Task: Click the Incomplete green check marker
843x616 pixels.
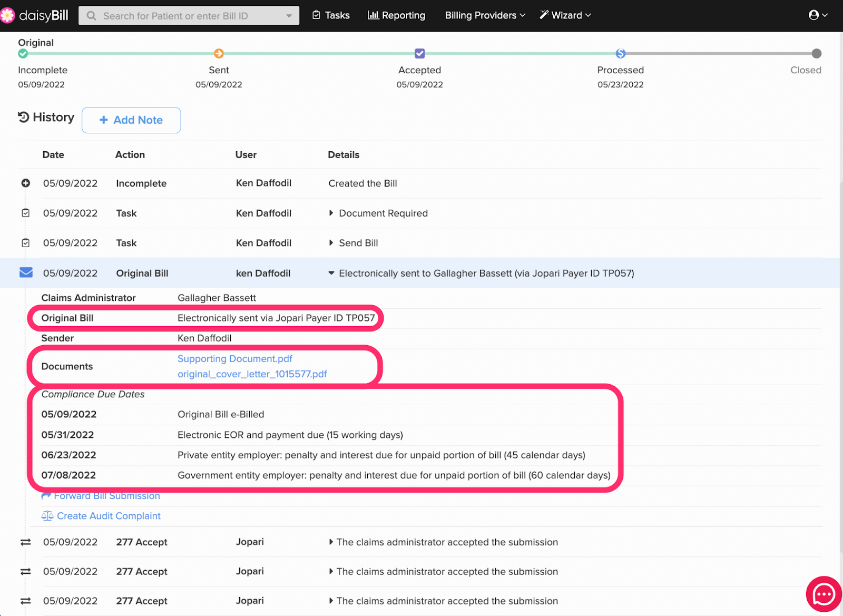Action: point(23,53)
